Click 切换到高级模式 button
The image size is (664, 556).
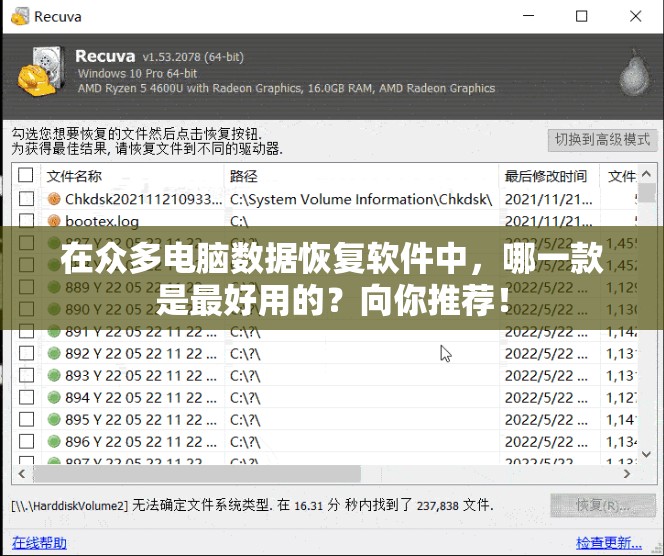click(602, 140)
